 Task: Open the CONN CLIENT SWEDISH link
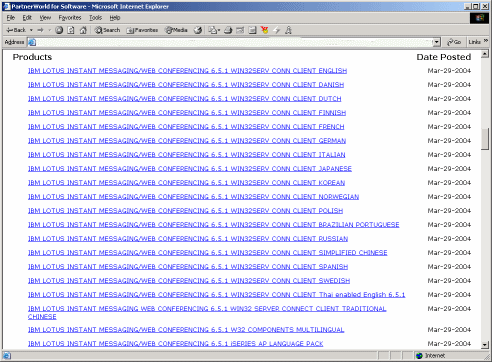[x=189, y=281]
